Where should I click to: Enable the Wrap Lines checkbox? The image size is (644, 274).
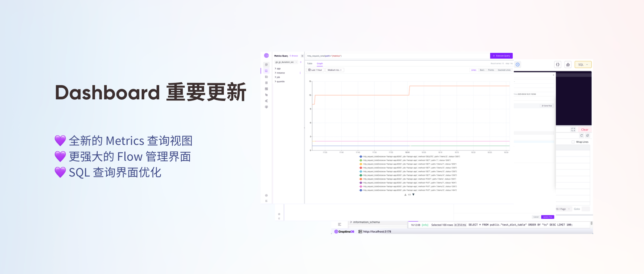pyautogui.click(x=573, y=142)
